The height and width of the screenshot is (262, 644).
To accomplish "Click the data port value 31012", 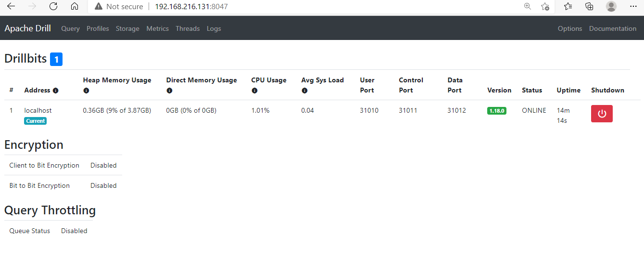I will click(x=457, y=110).
